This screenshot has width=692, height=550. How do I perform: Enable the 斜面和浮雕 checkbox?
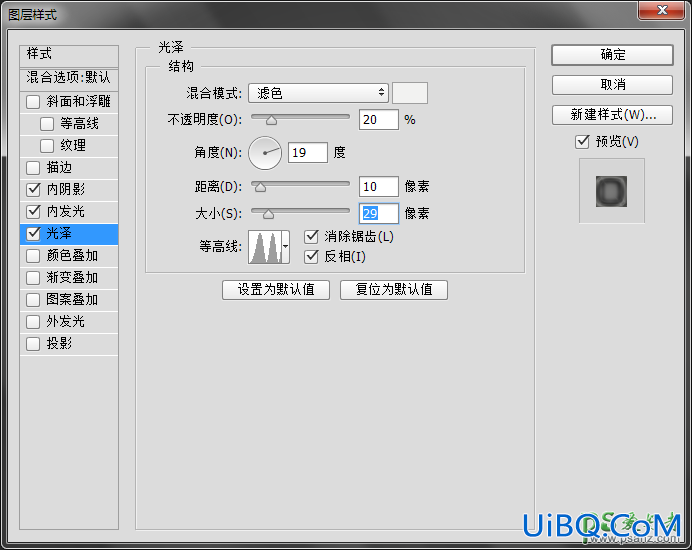[x=33, y=102]
